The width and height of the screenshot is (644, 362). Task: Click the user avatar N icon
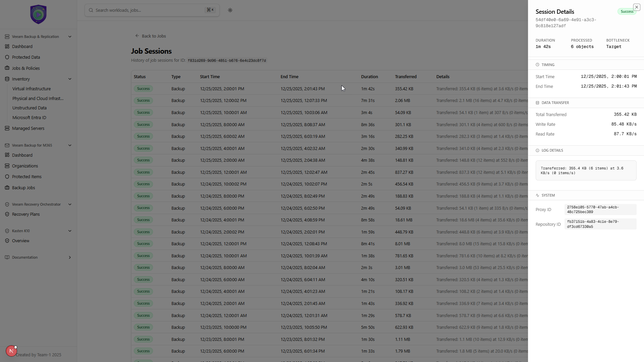11,351
